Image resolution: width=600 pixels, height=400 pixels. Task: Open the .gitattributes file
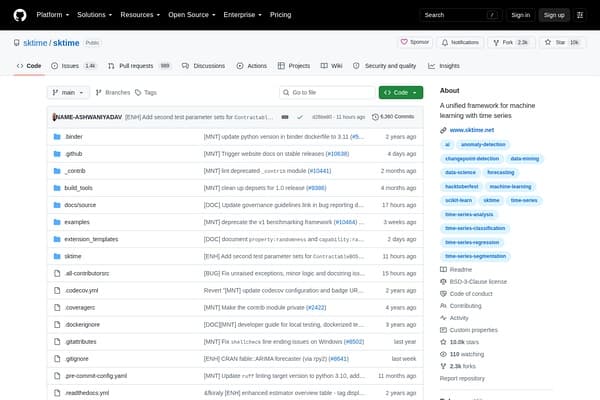tap(80, 342)
